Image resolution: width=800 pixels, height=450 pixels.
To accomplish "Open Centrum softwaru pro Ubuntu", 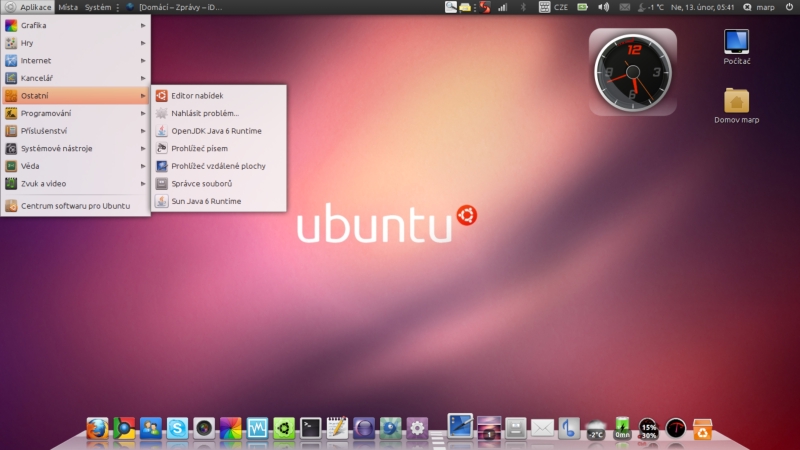I will point(76,206).
